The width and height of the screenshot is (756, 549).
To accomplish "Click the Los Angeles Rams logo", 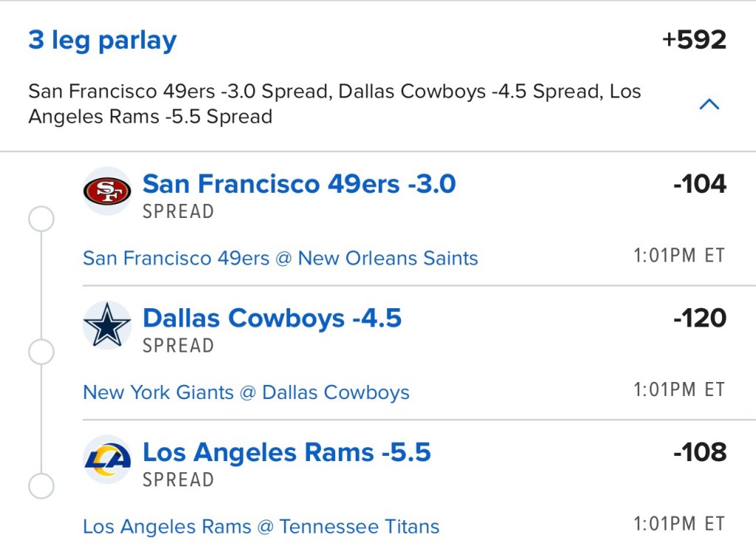I will click(x=107, y=459).
